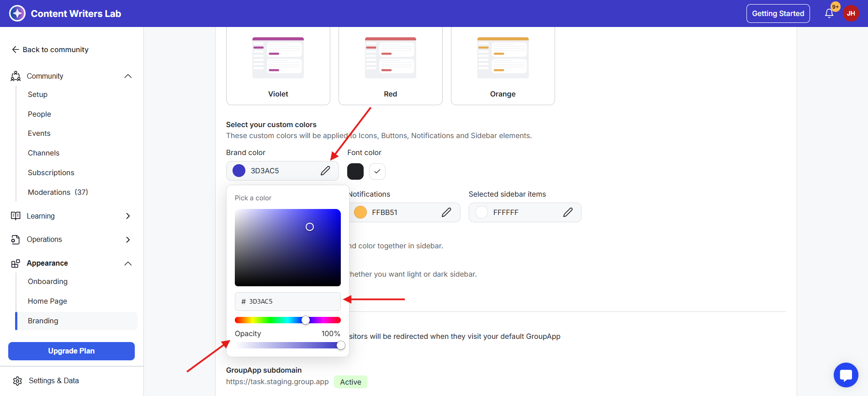Edit Notifications color FFBB51 with pencil icon
868x396 pixels.
pyautogui.click(x=446, y=212)
